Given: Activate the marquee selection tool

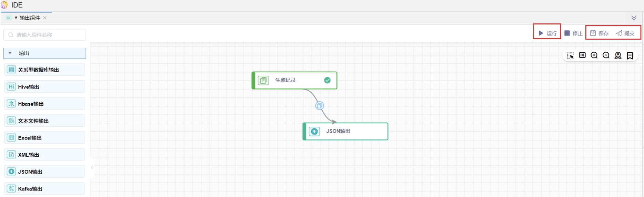Looking at the screenshot, I should click(571, 55).
